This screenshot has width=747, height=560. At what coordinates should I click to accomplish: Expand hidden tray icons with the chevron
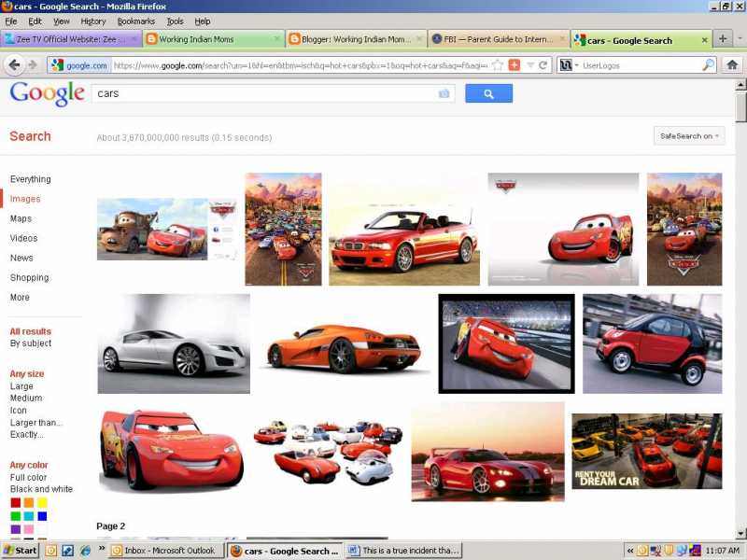[x=630, y=550]
